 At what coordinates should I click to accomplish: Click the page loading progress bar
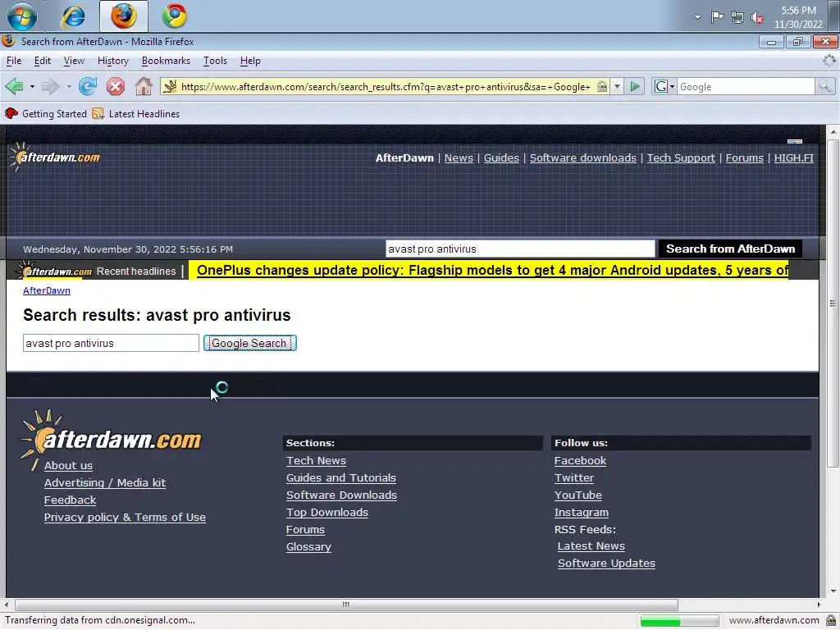pos(679,621)
